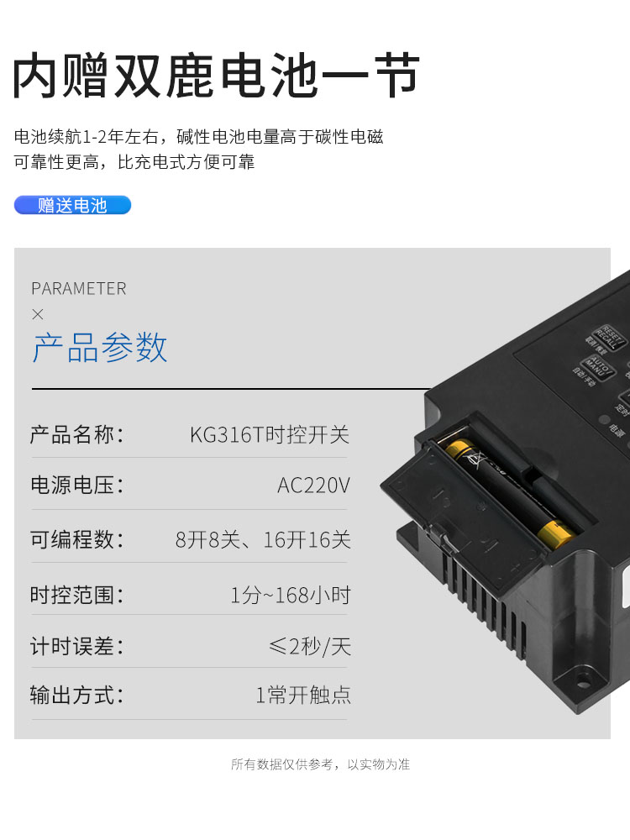This screenshot has height=840, width=630.
Task: Click the RESET/RECALL button on the device
Action: click(610, 337)
